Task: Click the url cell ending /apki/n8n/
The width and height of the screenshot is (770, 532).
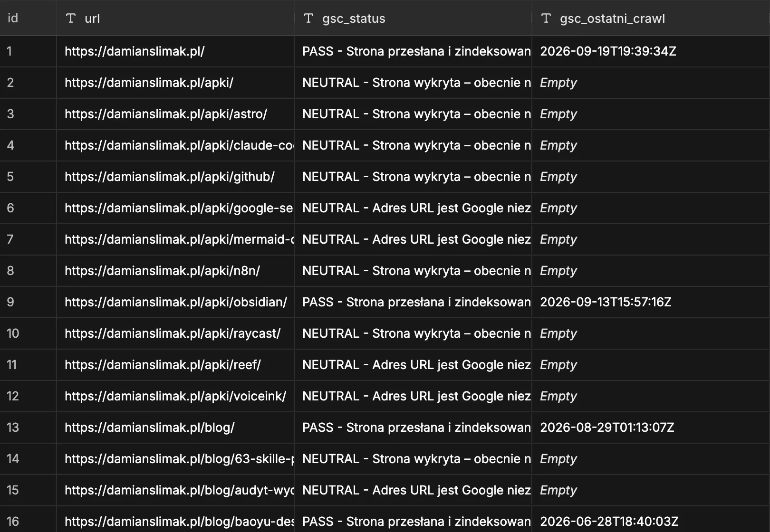Action: pos(175,271)
